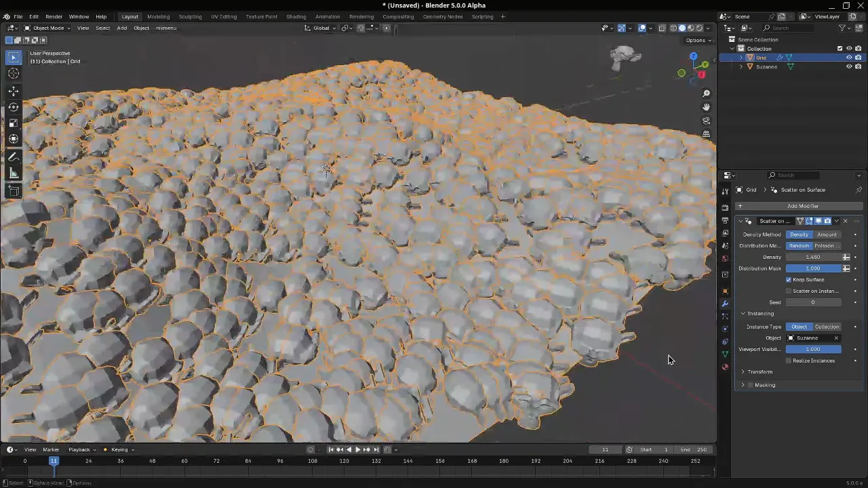Clear the Suzanne object field
Viewport: 868px width, 488px height.
835,338
